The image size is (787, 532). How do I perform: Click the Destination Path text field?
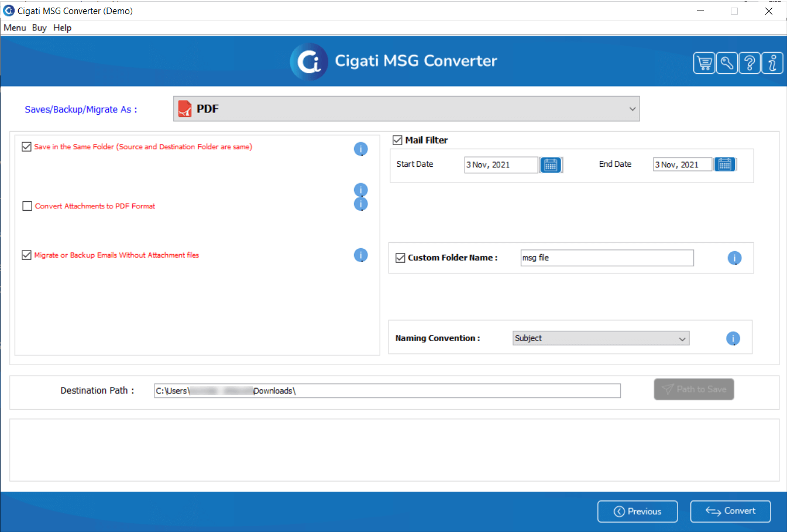coord(387,391)
